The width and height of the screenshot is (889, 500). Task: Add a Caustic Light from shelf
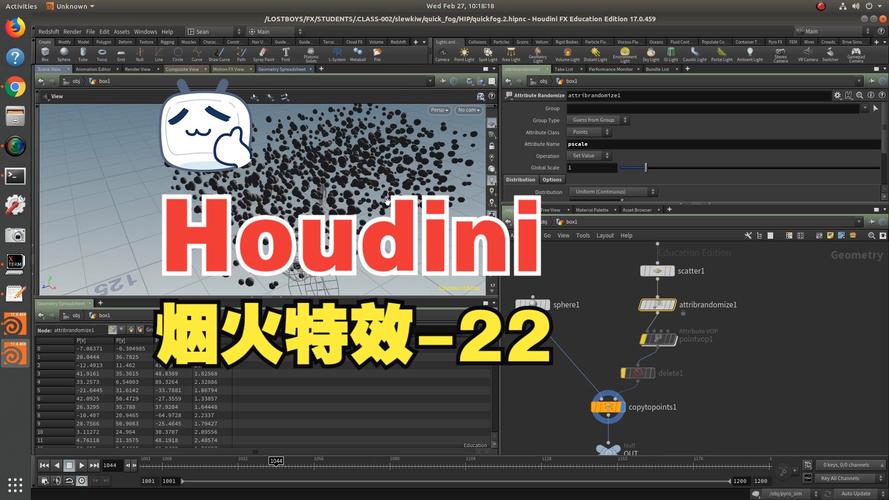pyautogui.click(x=695, y=55)
